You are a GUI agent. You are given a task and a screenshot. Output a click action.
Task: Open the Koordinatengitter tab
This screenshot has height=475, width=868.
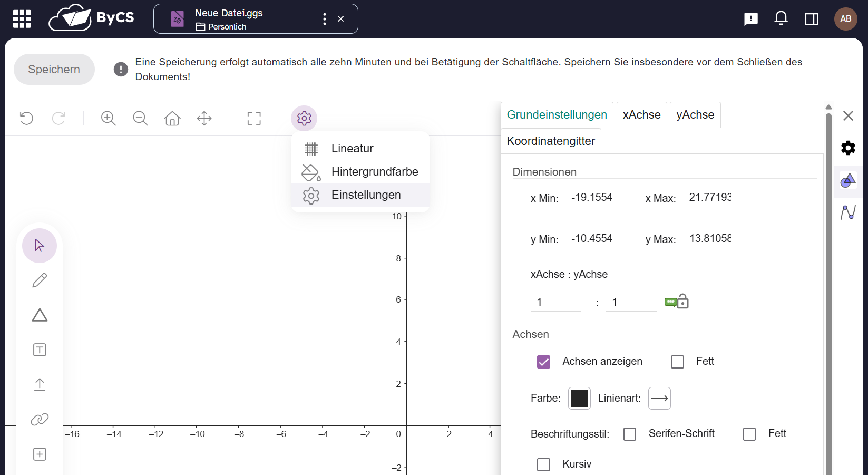point(551,141)
